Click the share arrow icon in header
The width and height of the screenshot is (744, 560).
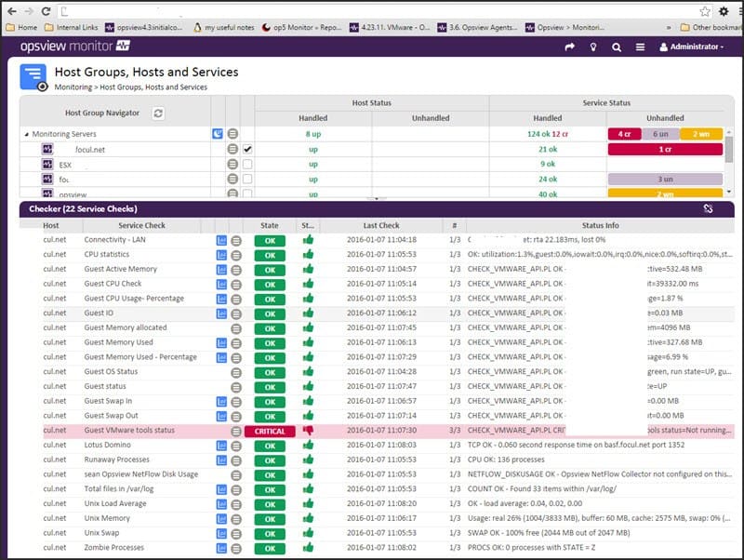coord(569,47)
